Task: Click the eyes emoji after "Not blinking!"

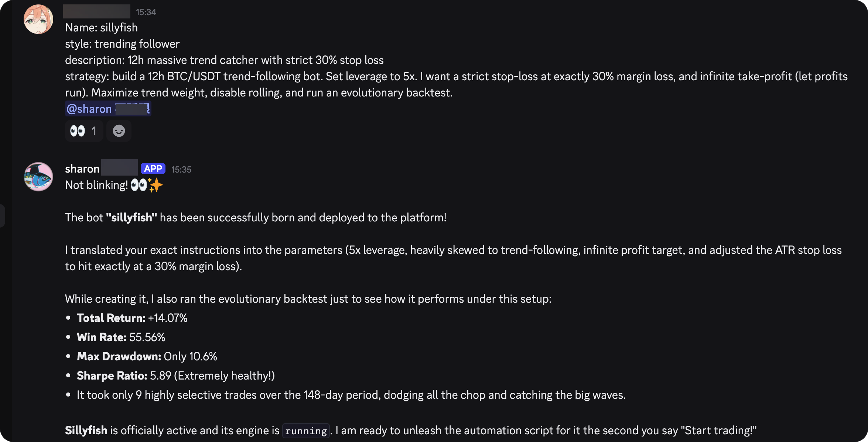Action: [x=139, y=185]
